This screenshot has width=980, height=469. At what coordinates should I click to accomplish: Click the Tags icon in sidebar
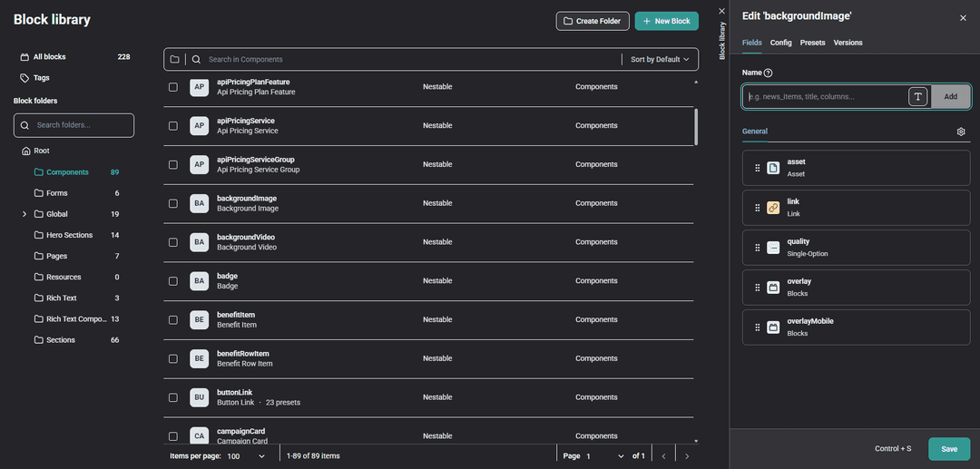(x=24, y=78)
